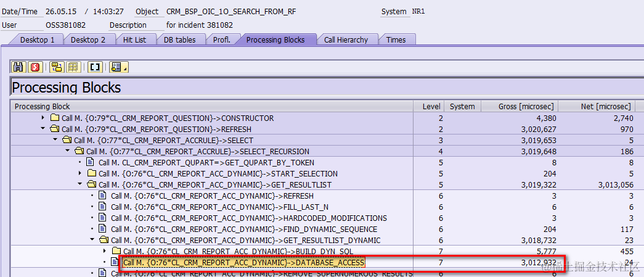The image size is (644, 277).
Task: Click the Processing Block column header
Action: tap(212, 107)
